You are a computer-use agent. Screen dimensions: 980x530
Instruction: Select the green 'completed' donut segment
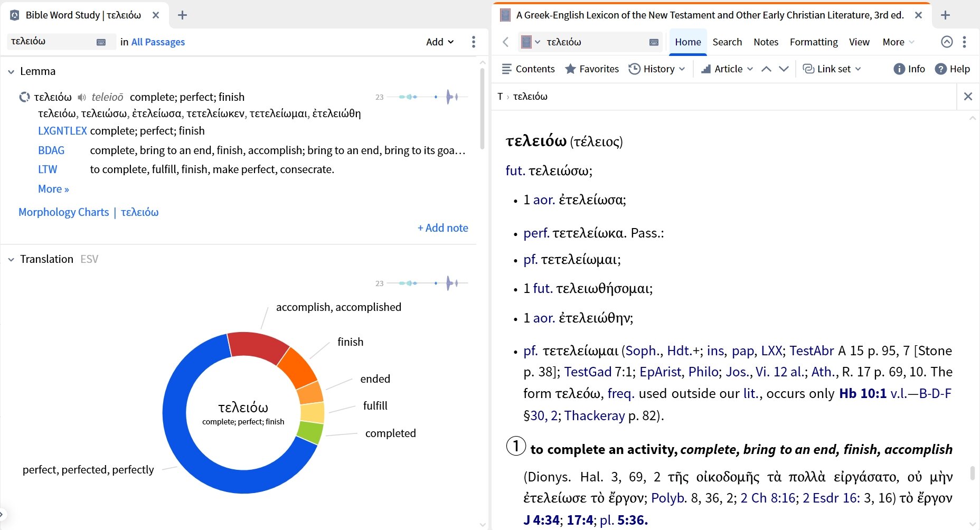[x=309, y=433]
